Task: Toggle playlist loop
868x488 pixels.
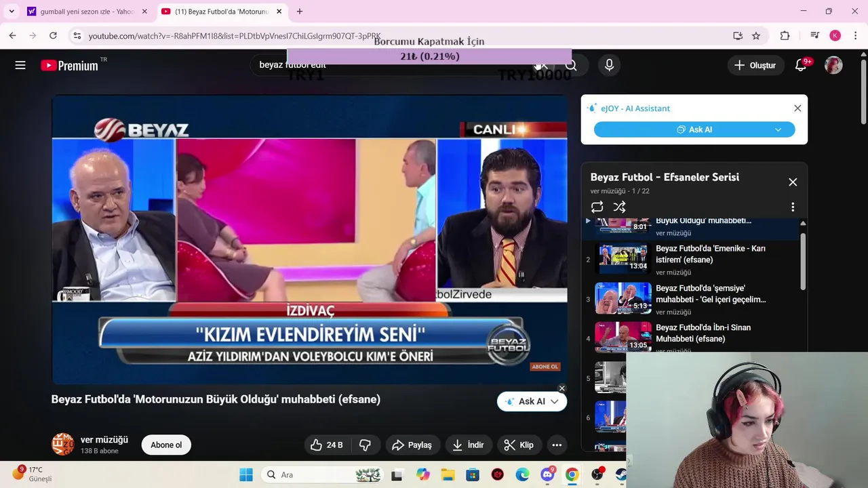Action: point(597,207)
